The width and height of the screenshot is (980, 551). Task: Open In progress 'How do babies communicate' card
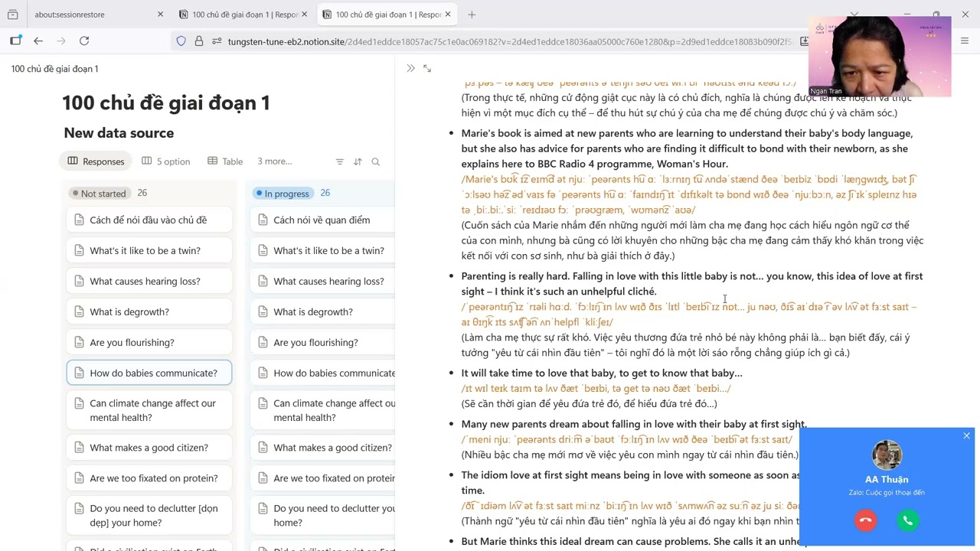322,373
